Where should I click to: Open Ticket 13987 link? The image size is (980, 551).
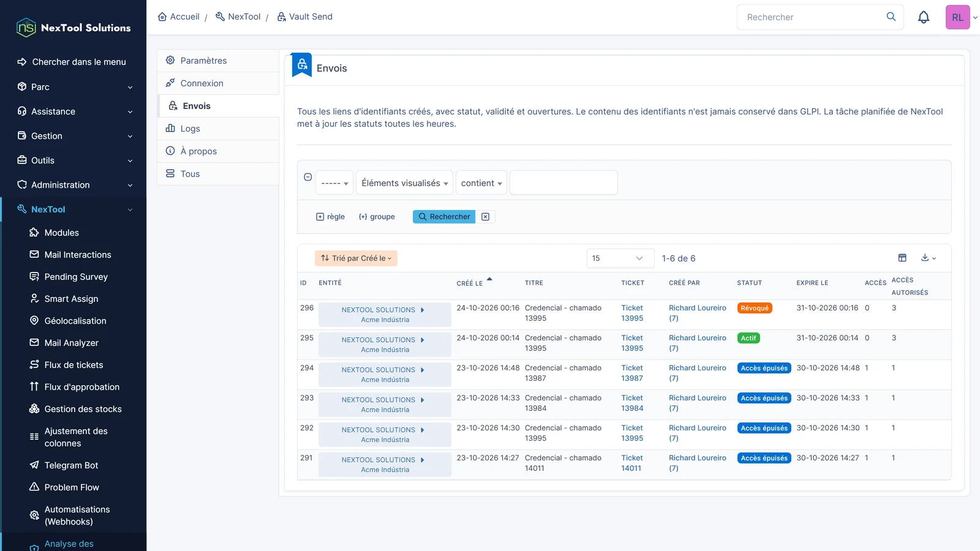click(632, 373)
